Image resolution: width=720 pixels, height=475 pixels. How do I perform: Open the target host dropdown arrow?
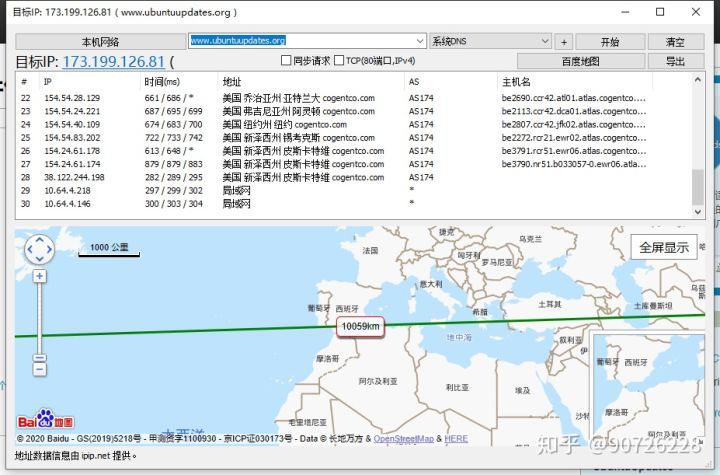[x=420, y=41]
